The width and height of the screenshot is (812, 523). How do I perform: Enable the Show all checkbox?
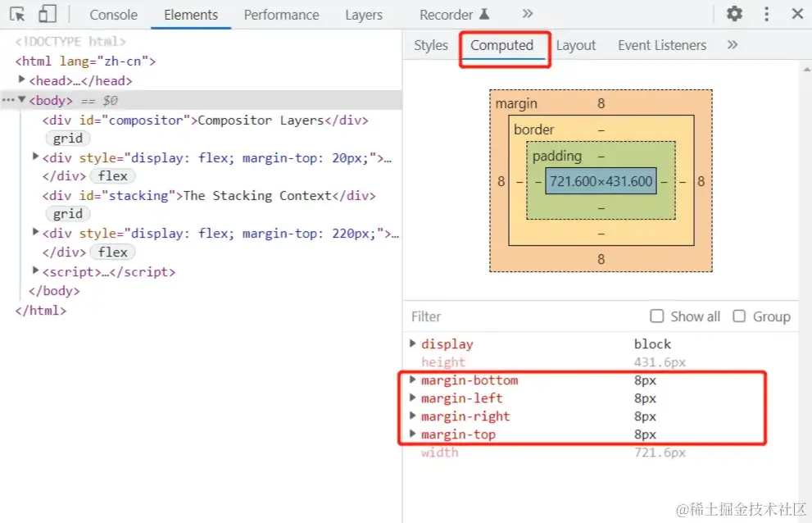pyautogui.click(x=656, y=316)
